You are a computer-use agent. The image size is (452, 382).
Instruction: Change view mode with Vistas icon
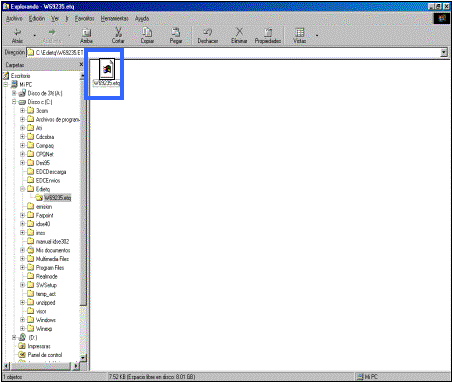[x=299, y=36]
